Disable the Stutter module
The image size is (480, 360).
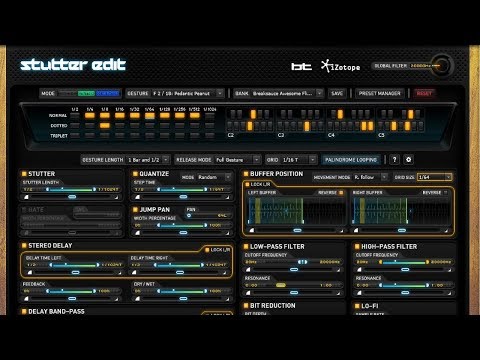tap(24, 174)
